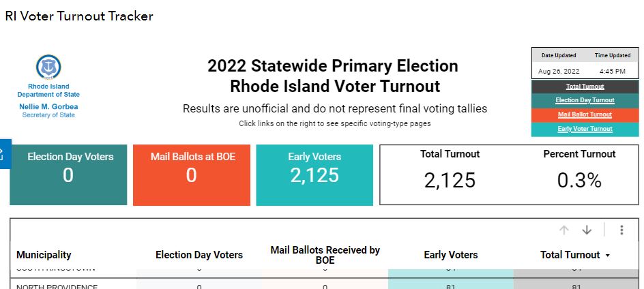Open the Election Day Turnout link
This screenshot has height=289, width=644.
coord(585,101)
